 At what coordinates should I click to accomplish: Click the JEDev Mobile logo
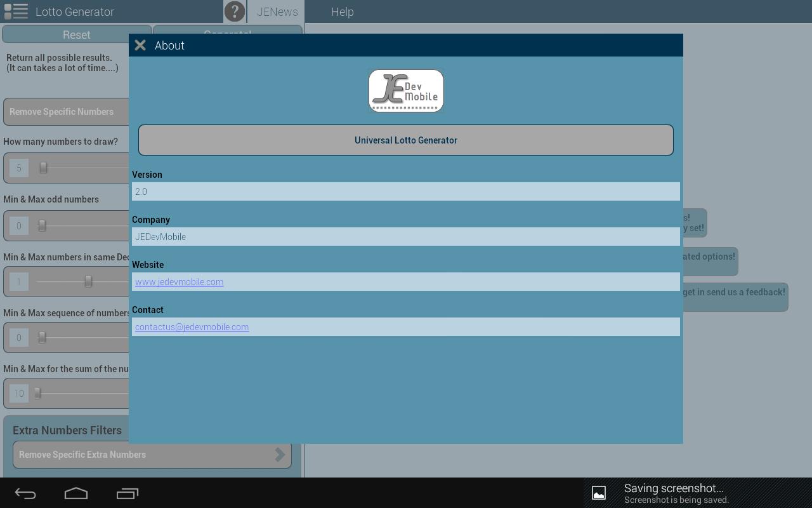406,91
